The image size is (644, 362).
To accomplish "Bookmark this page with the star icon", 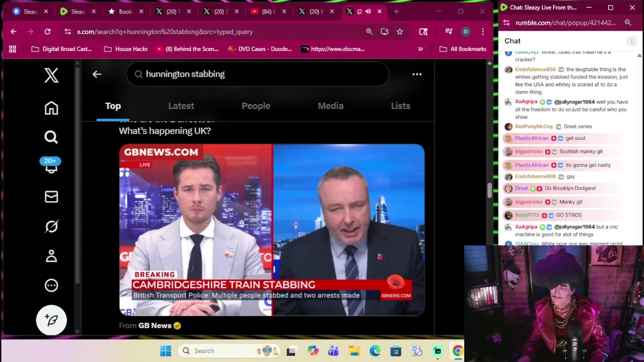I will [399, 32].
